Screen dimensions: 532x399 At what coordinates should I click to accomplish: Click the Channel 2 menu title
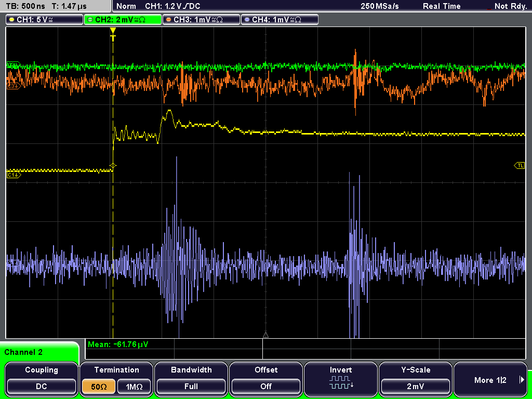point(23,352)
